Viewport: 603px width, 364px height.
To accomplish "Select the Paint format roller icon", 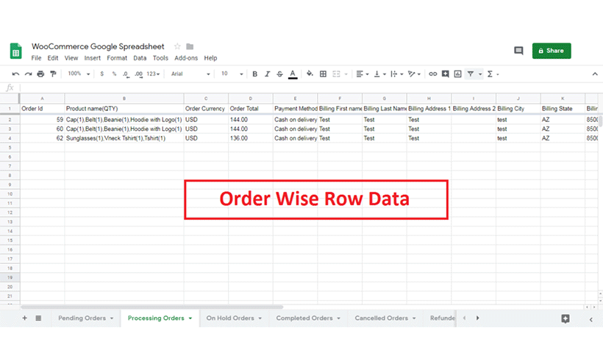I will coord(53,74).
